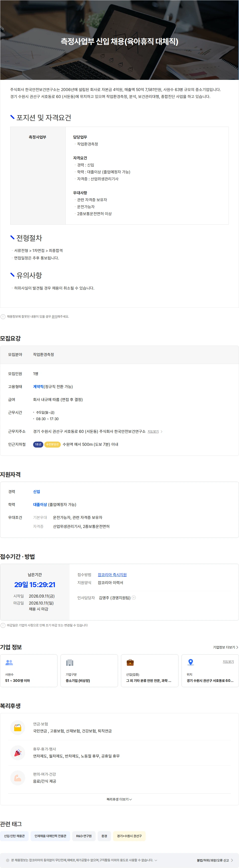Click 불법/허위/과장/오류 신고 link
Viewport: 239px width, 868px height.
pos(215,860)
